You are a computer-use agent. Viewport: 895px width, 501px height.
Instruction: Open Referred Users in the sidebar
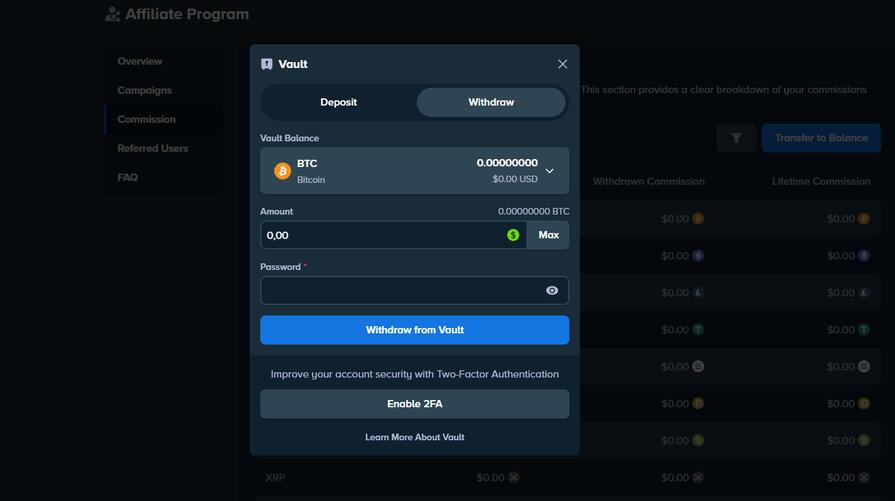click(x=152, y=148)
